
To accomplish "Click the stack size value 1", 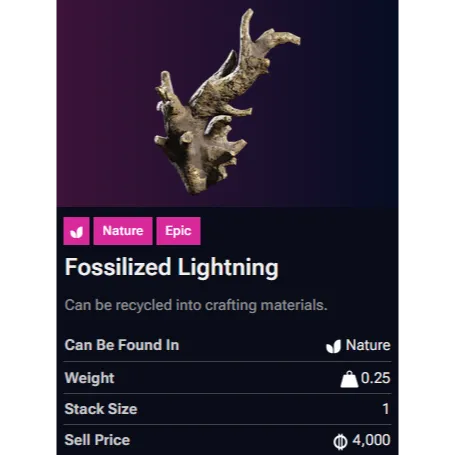I will click(x=386, y=409).
